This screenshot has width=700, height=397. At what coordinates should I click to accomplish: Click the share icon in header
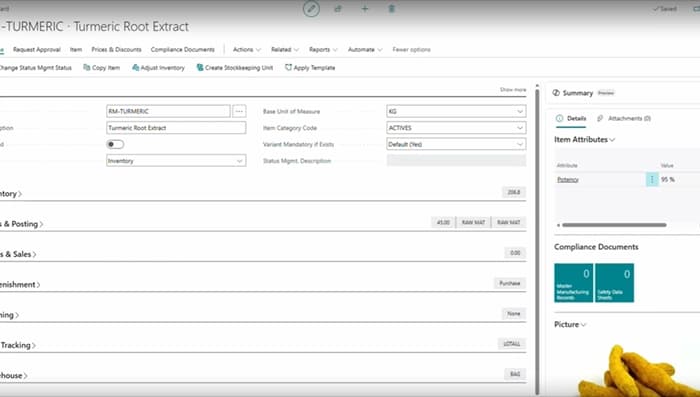tap(338, 8)
